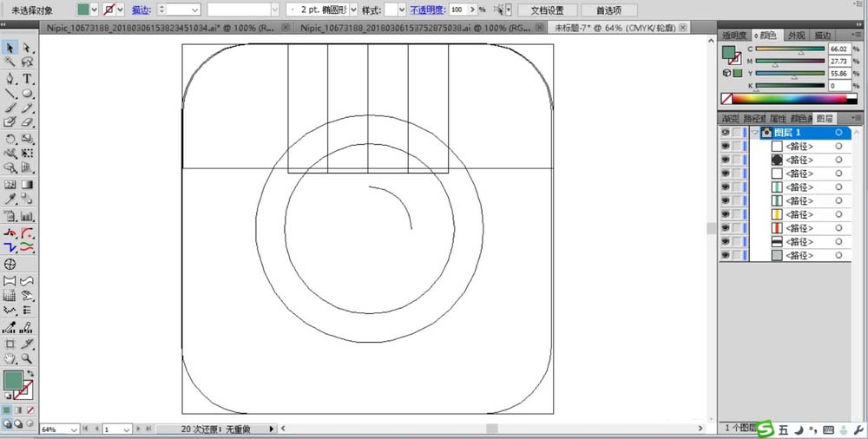Switch to the 渐变 panel tab
Image resolution: width=868 pixels, height=439 pixels.
pos(731,118)
